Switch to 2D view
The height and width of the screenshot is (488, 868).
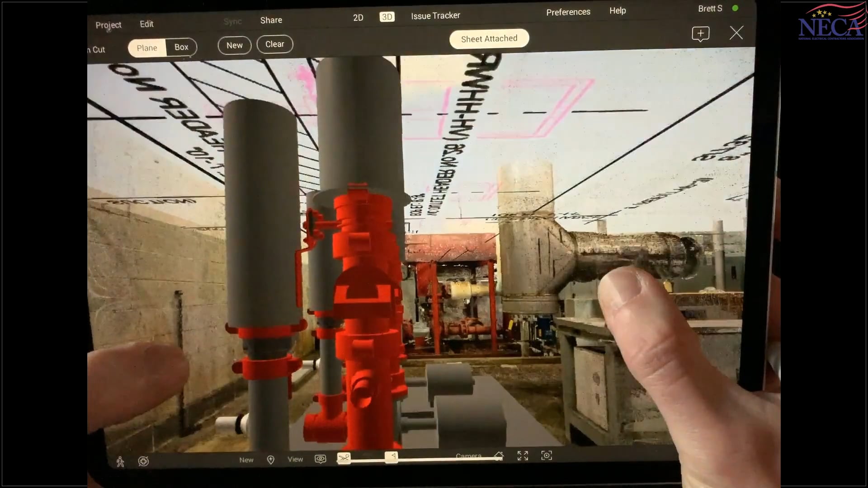358,18
